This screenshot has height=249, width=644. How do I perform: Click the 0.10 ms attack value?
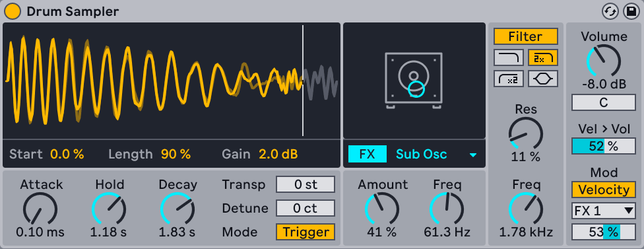tap(40, 232)
